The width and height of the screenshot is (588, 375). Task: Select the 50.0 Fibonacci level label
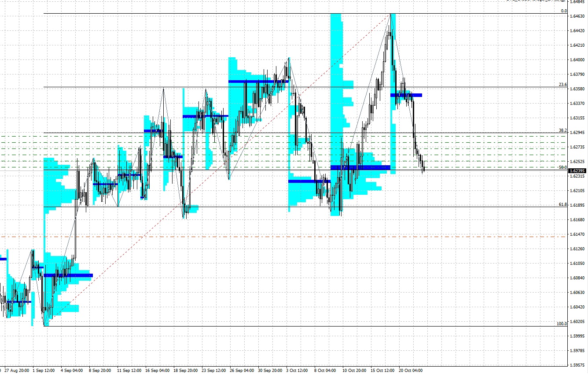tap(563, 167)
